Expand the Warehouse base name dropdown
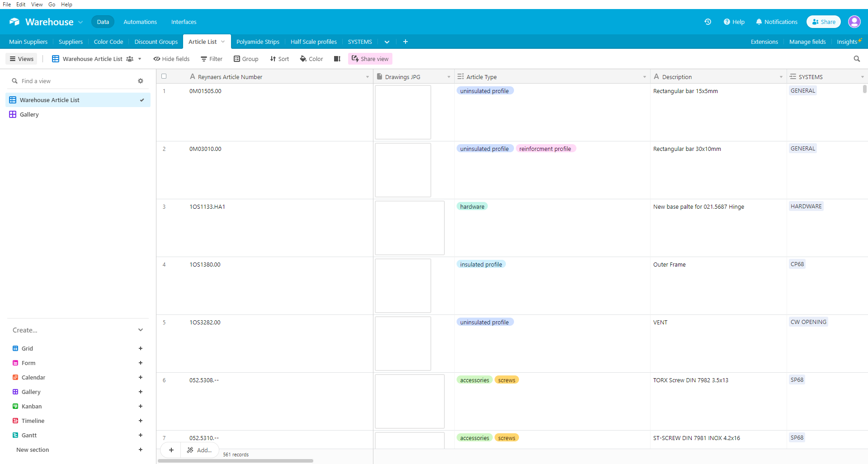This screenshot has height=464, width=868. coord(80,22)
